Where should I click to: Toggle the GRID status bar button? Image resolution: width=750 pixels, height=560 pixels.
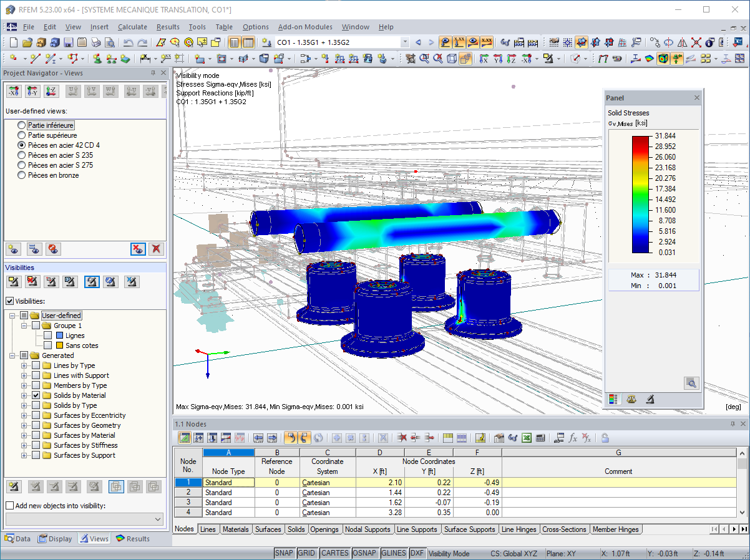click(x=306, y=553)
